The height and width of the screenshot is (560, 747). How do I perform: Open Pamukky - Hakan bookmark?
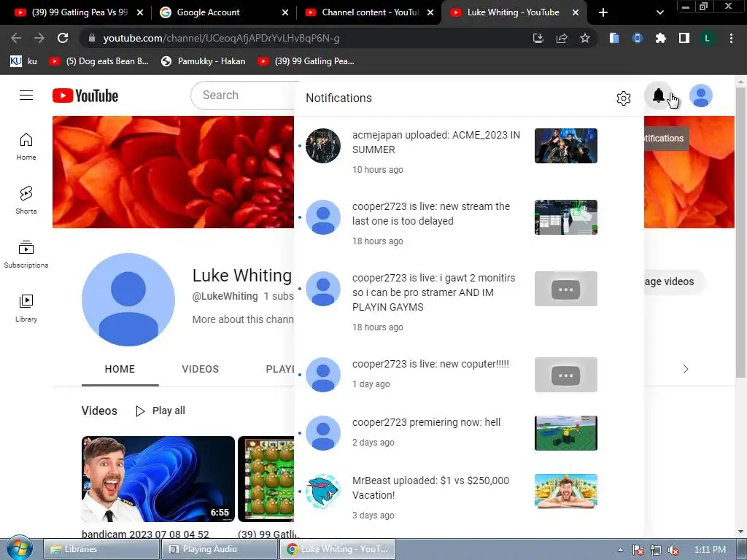tap(204, 61)
